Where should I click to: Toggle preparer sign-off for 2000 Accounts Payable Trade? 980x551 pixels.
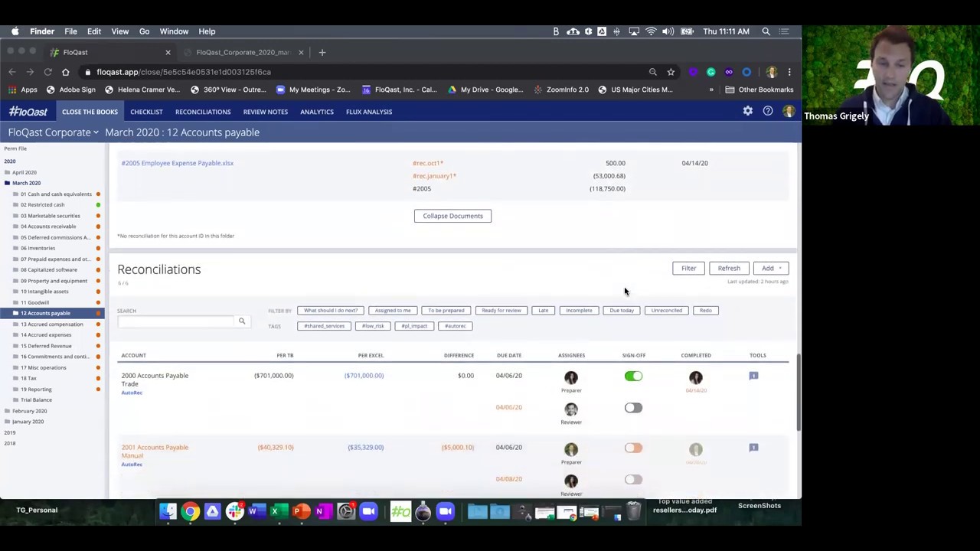633,376
